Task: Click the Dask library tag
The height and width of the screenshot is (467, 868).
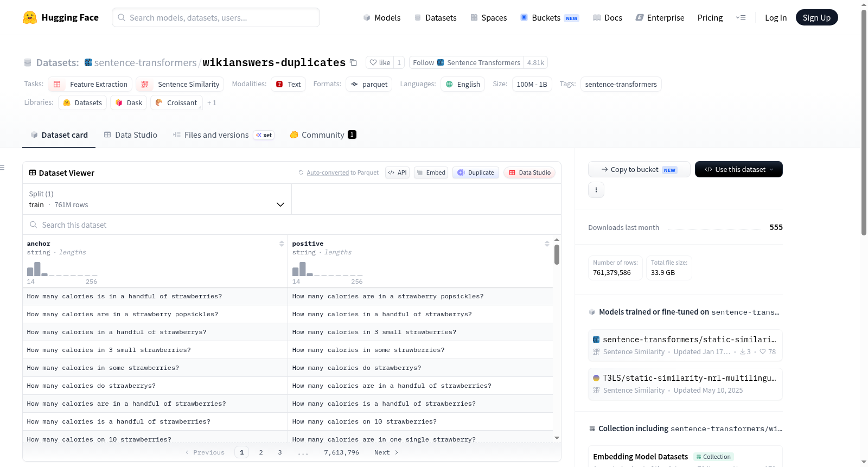Action: [129, 103]
